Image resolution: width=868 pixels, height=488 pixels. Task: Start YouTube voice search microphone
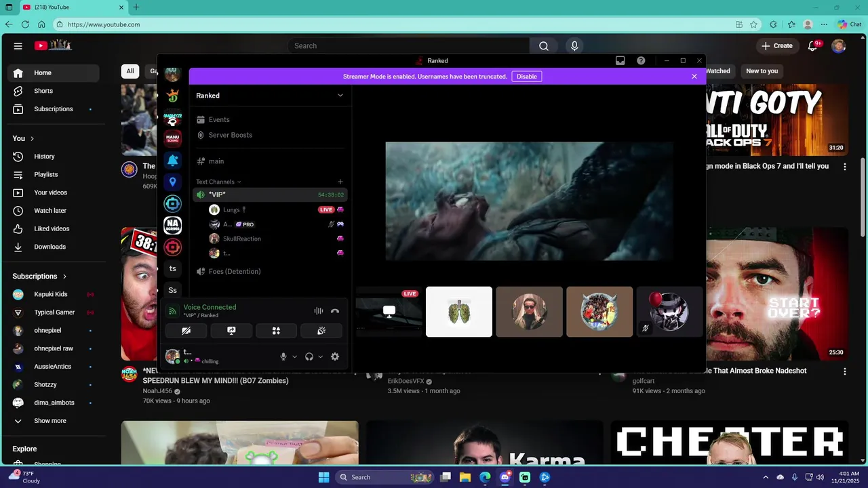click(574, 46)
